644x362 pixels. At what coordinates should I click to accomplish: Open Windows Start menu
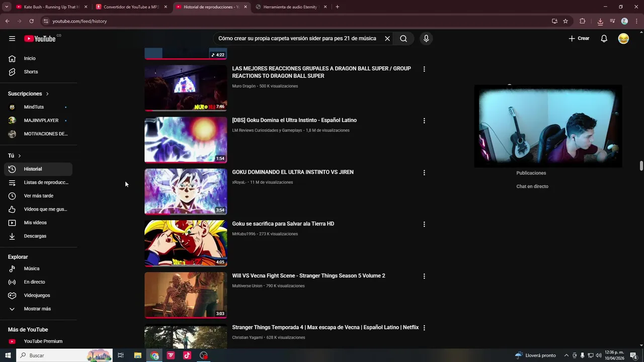click(x=8, y=355)
